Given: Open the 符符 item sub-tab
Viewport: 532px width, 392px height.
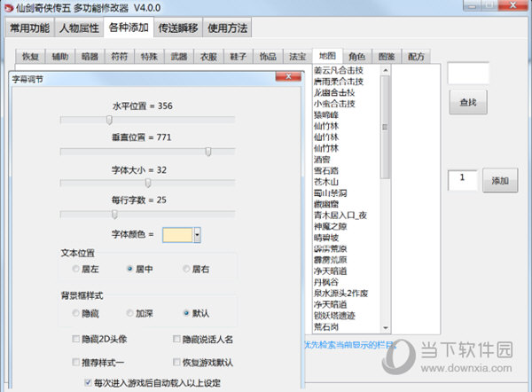Looking at the screenshot, I should click(x=120, y=57).
